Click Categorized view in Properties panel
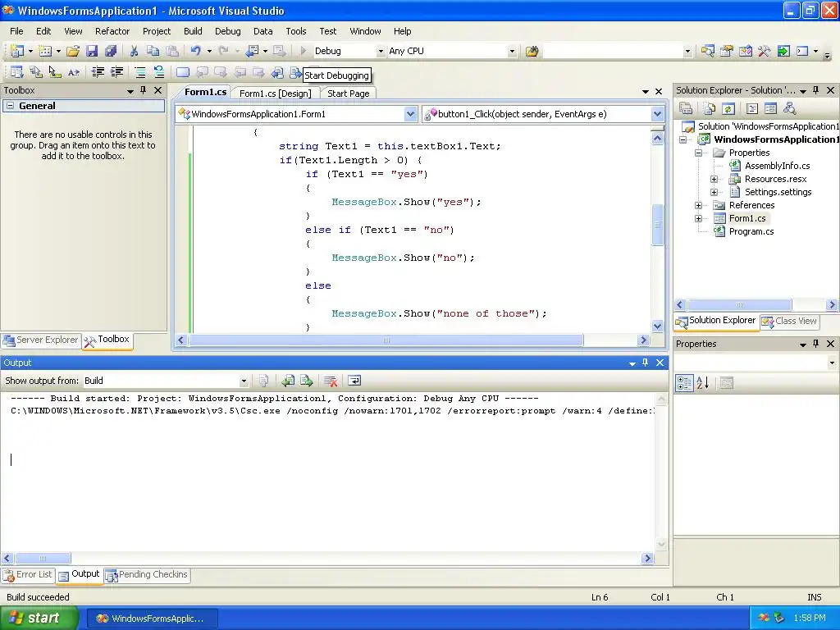The width and height of the screenshot is (840, 630). (684, 383)
